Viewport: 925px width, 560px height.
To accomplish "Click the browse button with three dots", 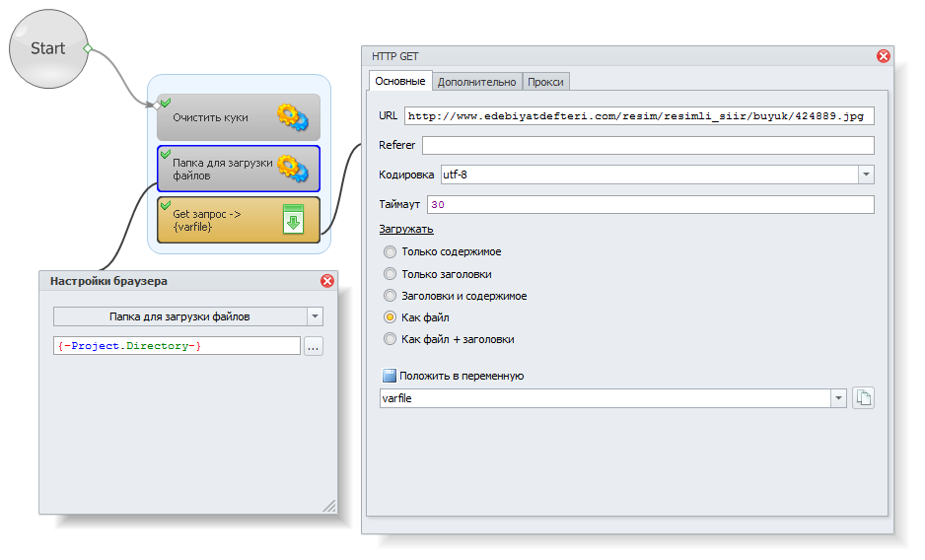I will 314,346.
